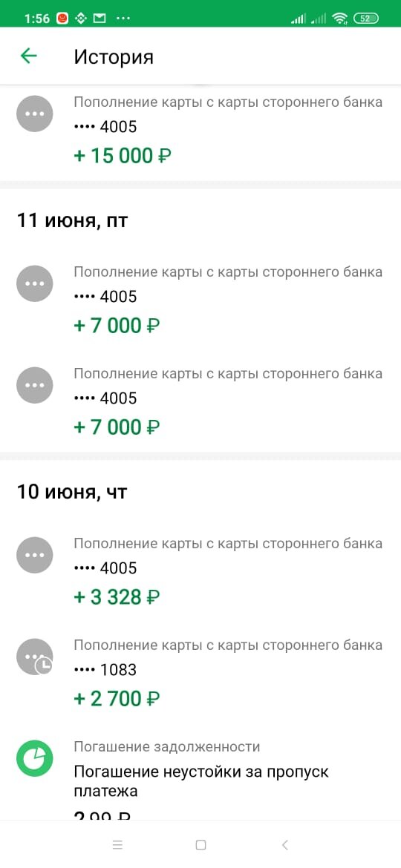Image resolution: width=401 pixels, height=868 pixels.
Task: Tap the Wi-Fi icon in status bar
Action: [x=339, y=19]
